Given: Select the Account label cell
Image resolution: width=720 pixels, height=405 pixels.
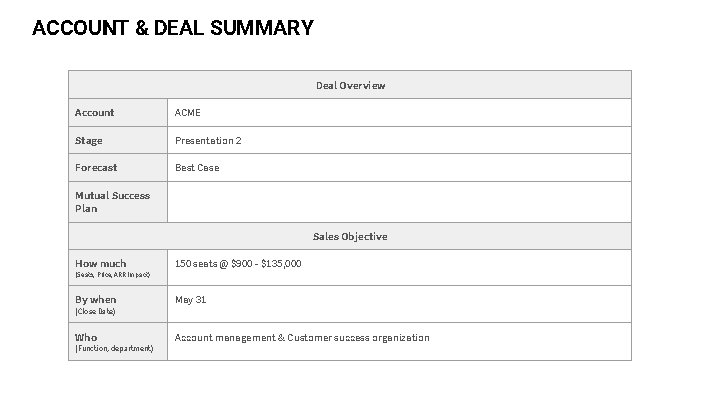Looking at the screenshot, I should pyautogui.click(x=118, y=112).
